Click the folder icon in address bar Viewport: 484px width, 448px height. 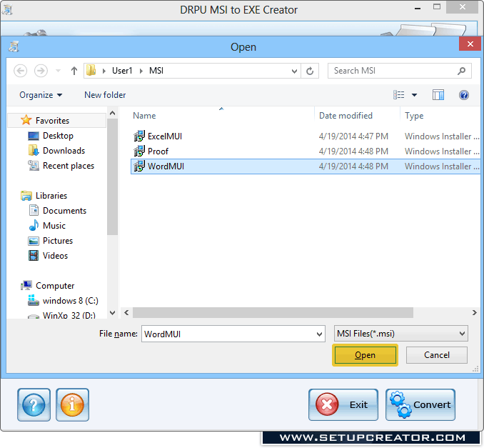pyautogui.click(x=91, y=71)
